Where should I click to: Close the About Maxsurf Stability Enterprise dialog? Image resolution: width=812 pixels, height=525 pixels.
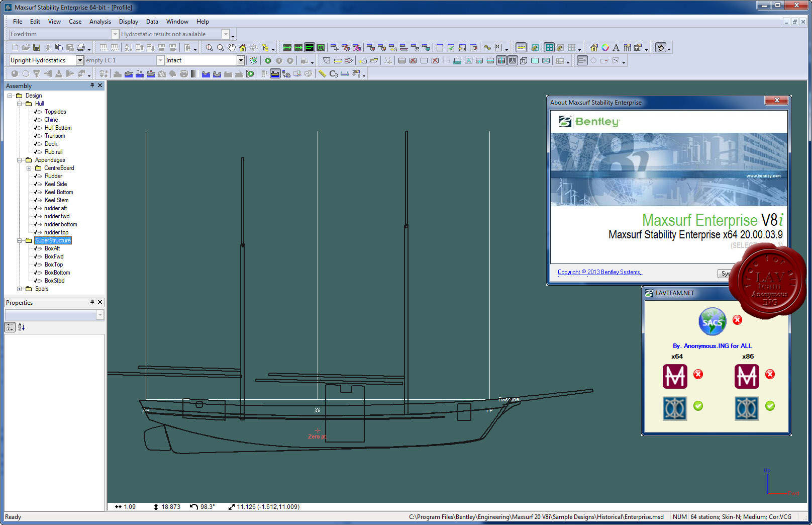[x=777, y=100]
